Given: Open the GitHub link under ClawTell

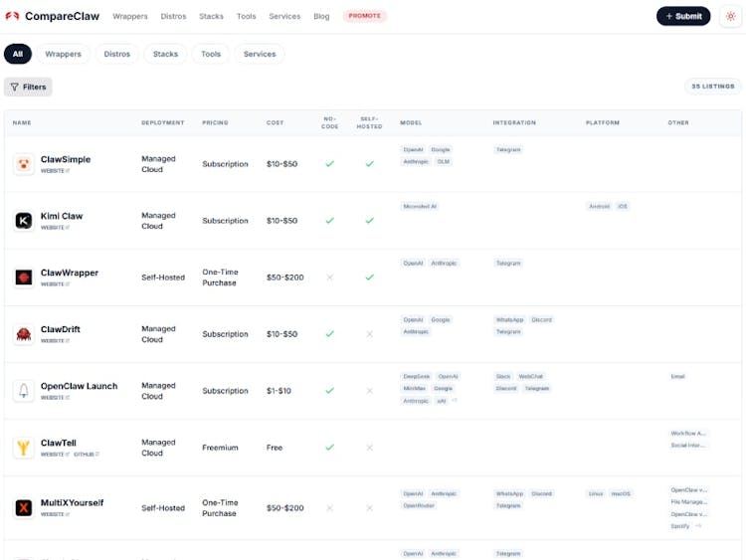Looking at the screenshot, I should pyautogui.click(x=86, y=454).
